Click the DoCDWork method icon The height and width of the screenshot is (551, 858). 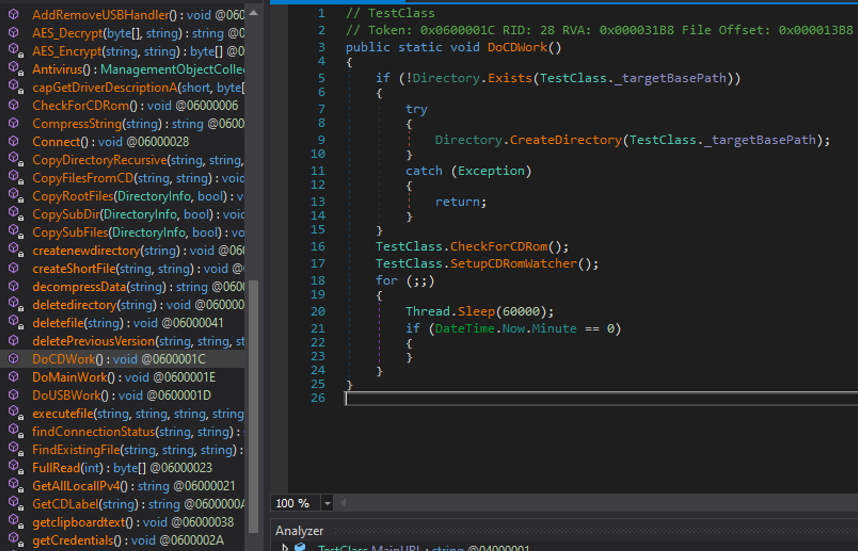coord(14,359)
